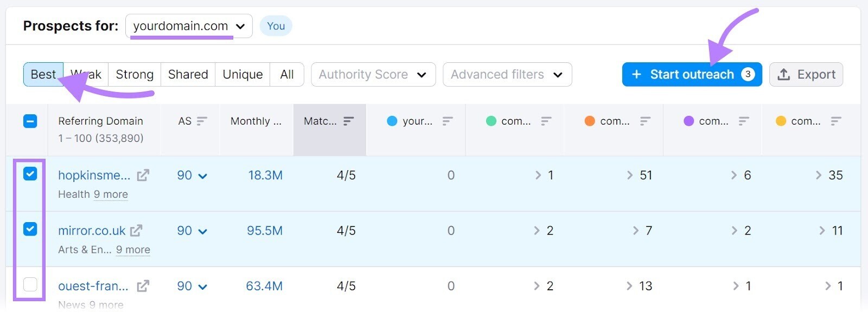Check the ouest-fran... row checkbox
This screenshot has height=318, width=868.
[x=30, y=284]
